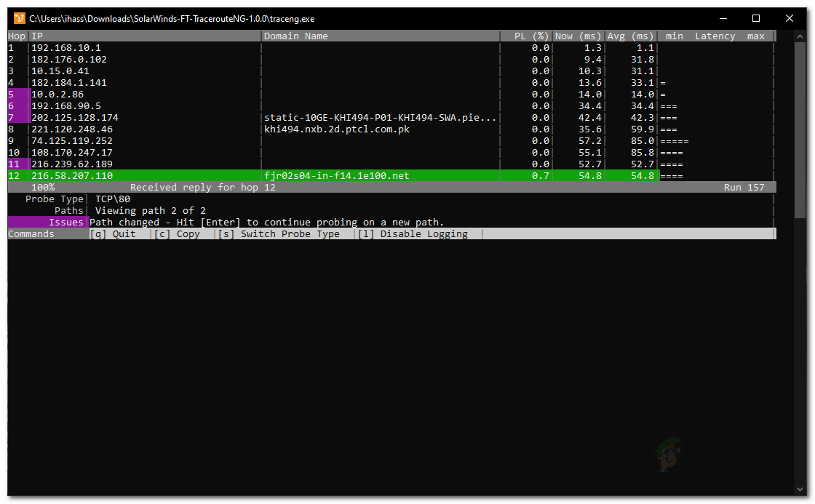Click the scrollbar up arrow
Screen dimensions: 815x504
pos(800,36)
